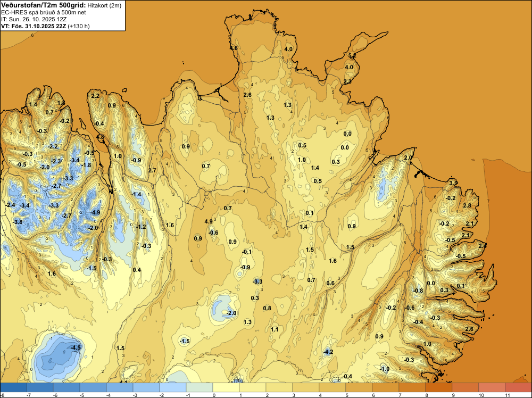Click the legend tick label '10'
Screen dimensions: 532x398
481,395
